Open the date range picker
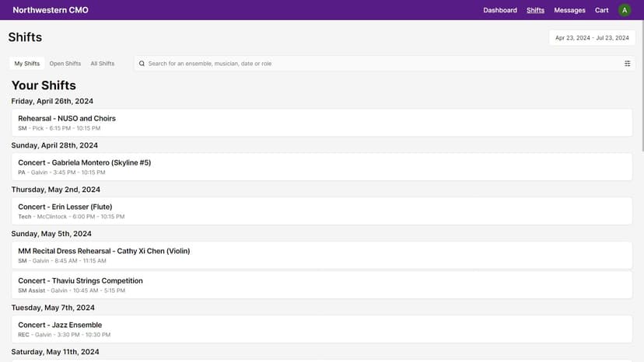 592,37
